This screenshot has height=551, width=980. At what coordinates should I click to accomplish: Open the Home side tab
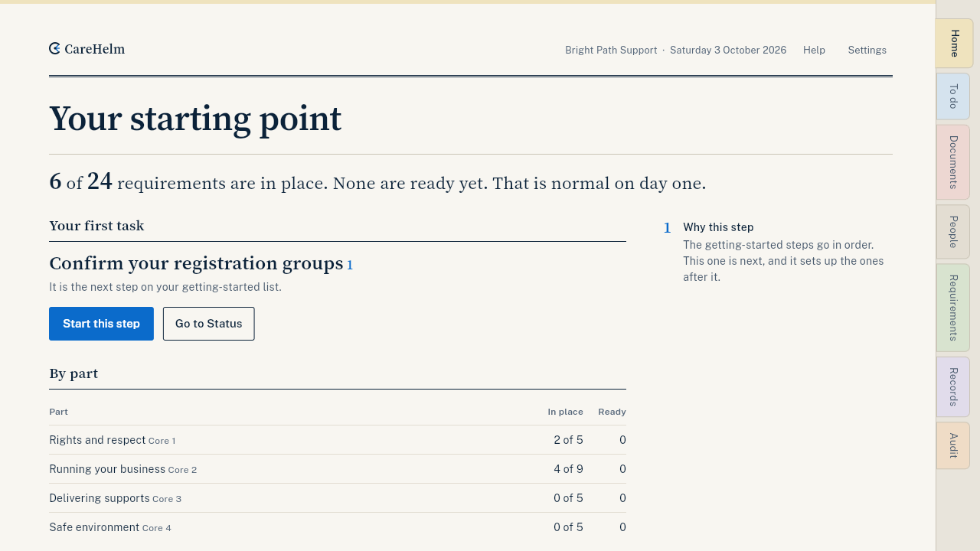point(954,44)
